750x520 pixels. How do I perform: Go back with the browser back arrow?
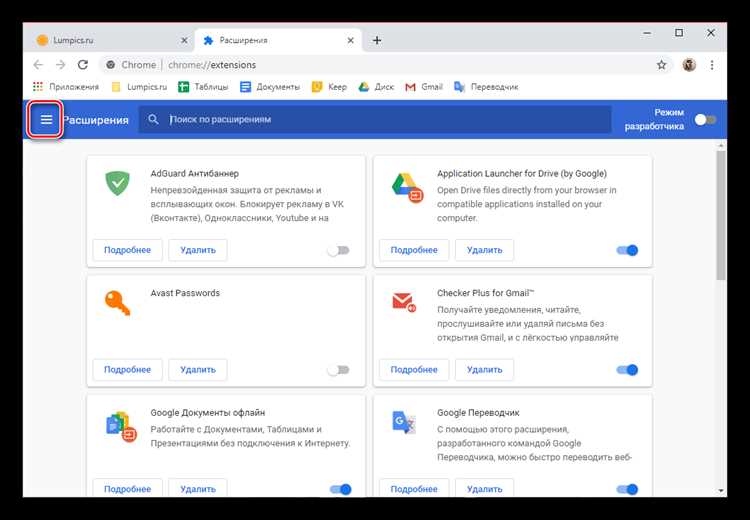pyautogui.click(x=38, y=65)
